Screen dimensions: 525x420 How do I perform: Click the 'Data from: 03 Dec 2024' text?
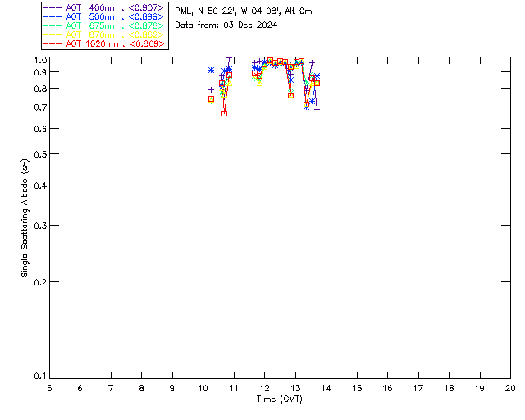click(226, 25)
